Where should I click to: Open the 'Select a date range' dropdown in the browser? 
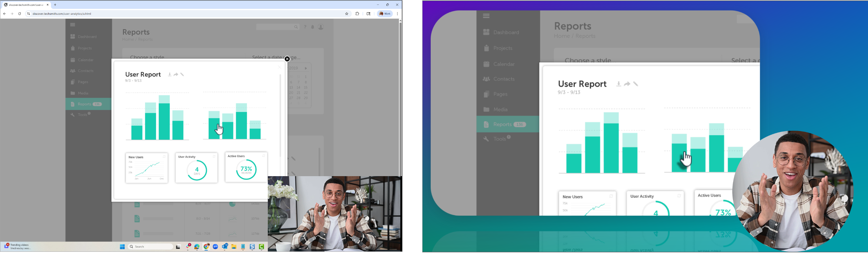tap(276, 57)
